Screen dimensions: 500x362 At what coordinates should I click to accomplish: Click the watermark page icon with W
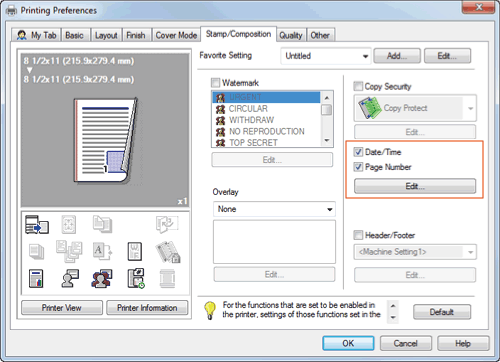135,251
